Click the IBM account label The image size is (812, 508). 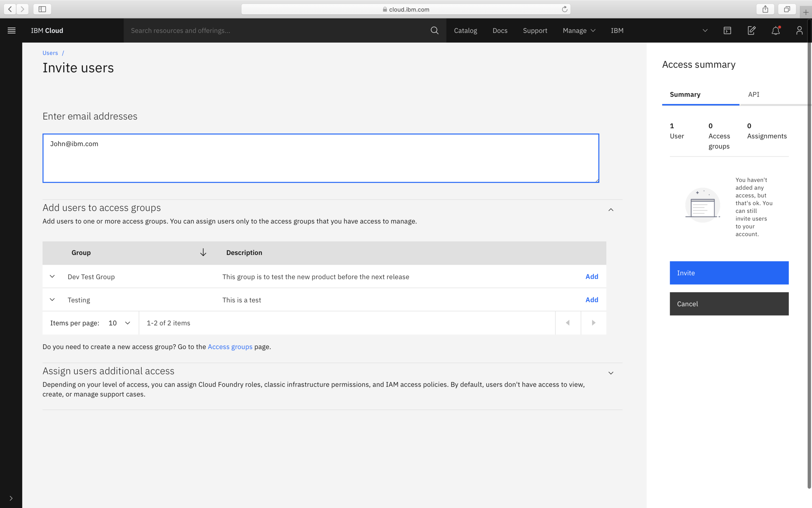tap(617, 31)
